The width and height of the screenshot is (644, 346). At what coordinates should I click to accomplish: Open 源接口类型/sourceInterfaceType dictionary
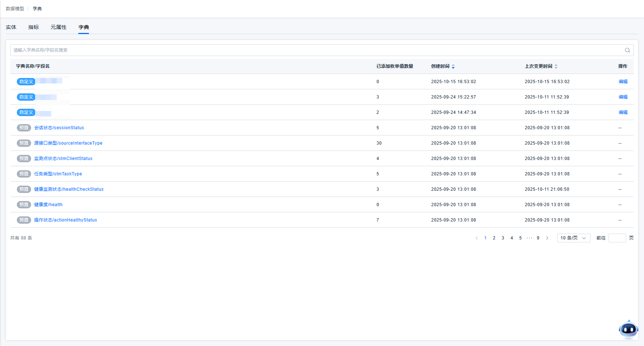(x=68, y=143)
